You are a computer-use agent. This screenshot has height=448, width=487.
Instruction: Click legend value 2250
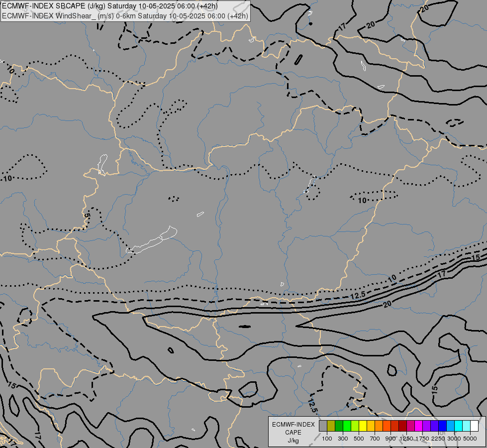click(438, 439)
